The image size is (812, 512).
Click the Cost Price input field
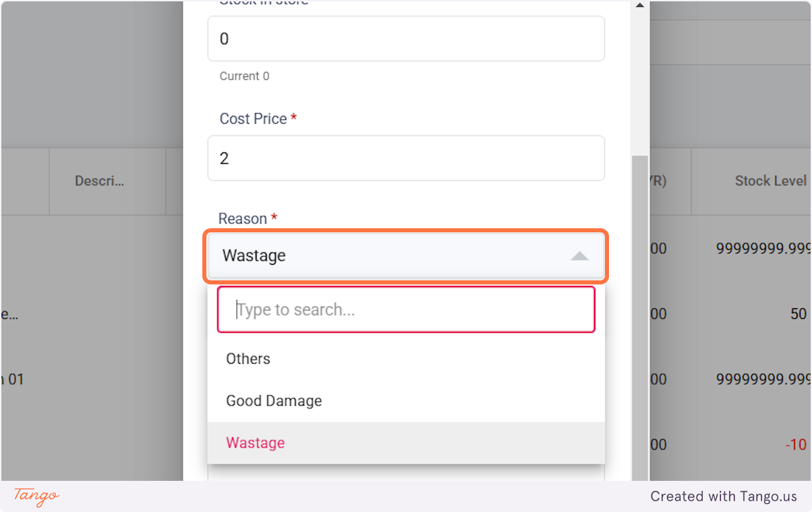tap(406, 158)
